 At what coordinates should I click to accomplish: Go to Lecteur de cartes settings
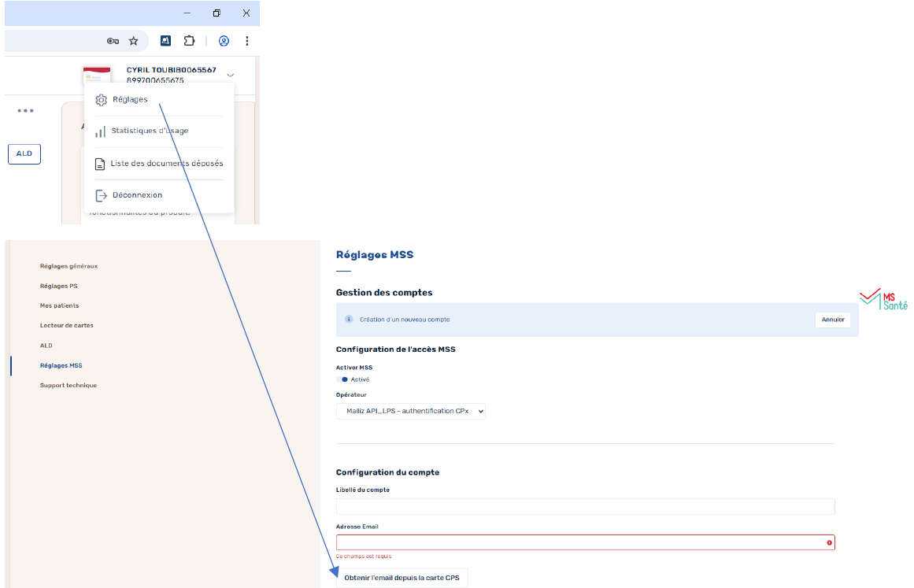[x=67, y=325]
